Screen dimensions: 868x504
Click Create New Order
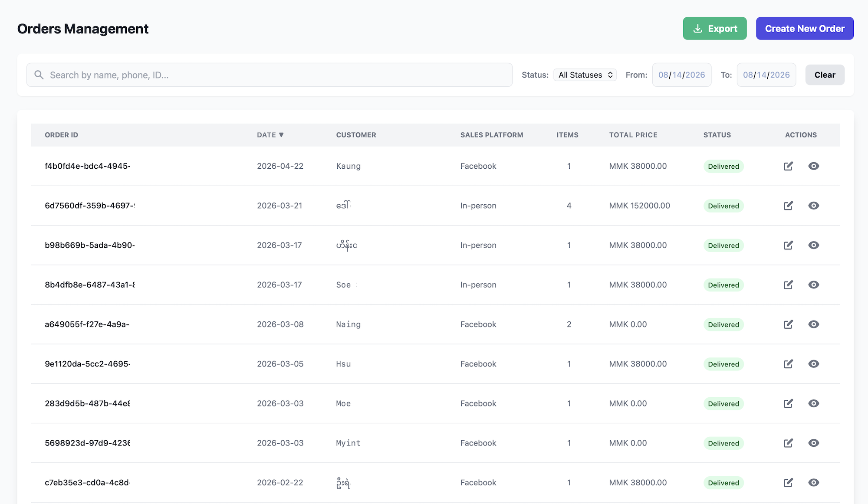pos(805,29)
